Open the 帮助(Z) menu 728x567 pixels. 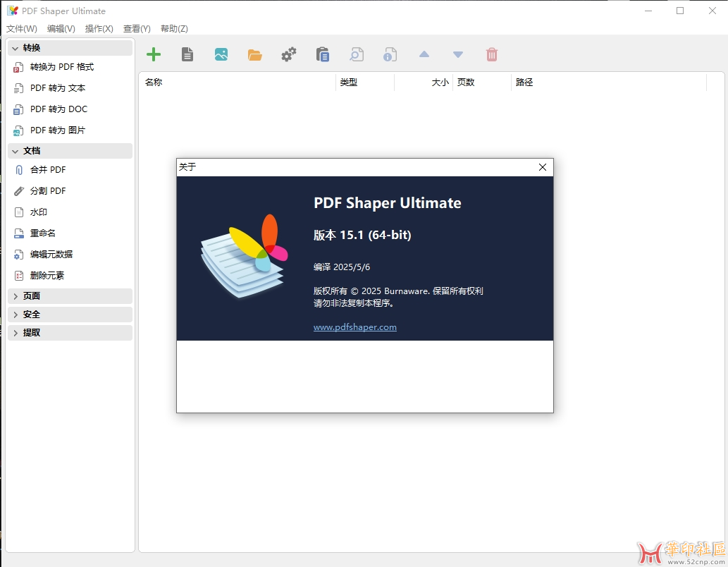[174, 29]
